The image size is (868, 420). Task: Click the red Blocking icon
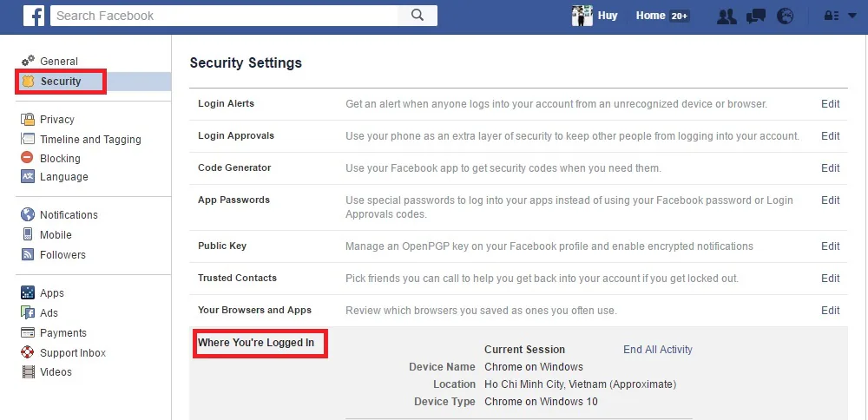(27, 158)
